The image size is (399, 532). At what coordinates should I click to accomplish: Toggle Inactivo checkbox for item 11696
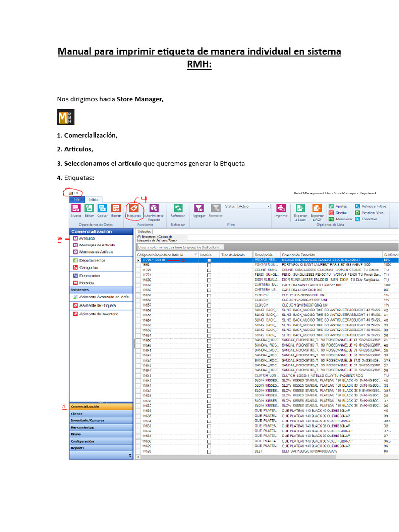209,280
